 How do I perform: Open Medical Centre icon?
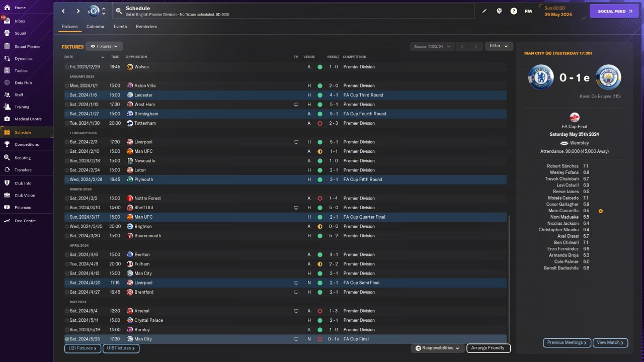click(x=7, y=119)
